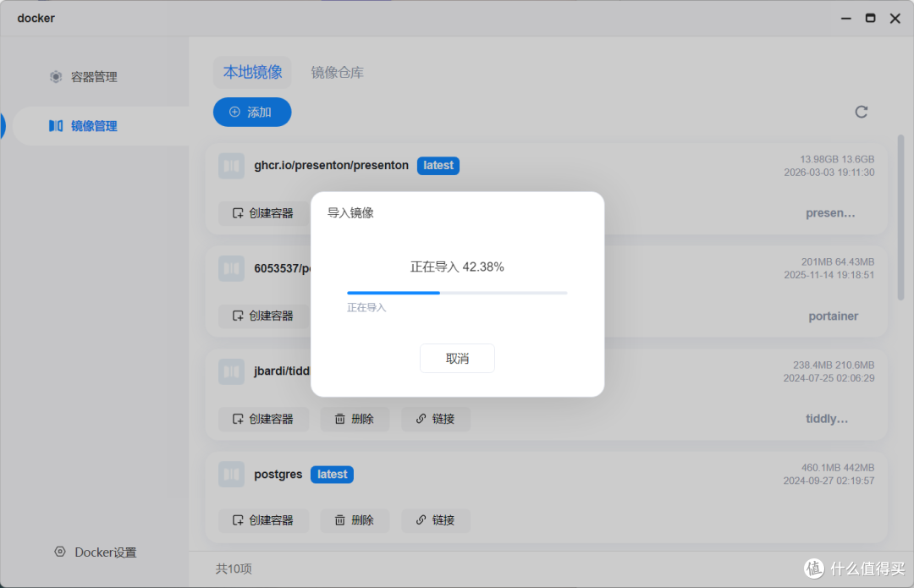This screenshot has height=588, width=914.
Task: Click the postgres latest tag
Action: tap(333, 475)
